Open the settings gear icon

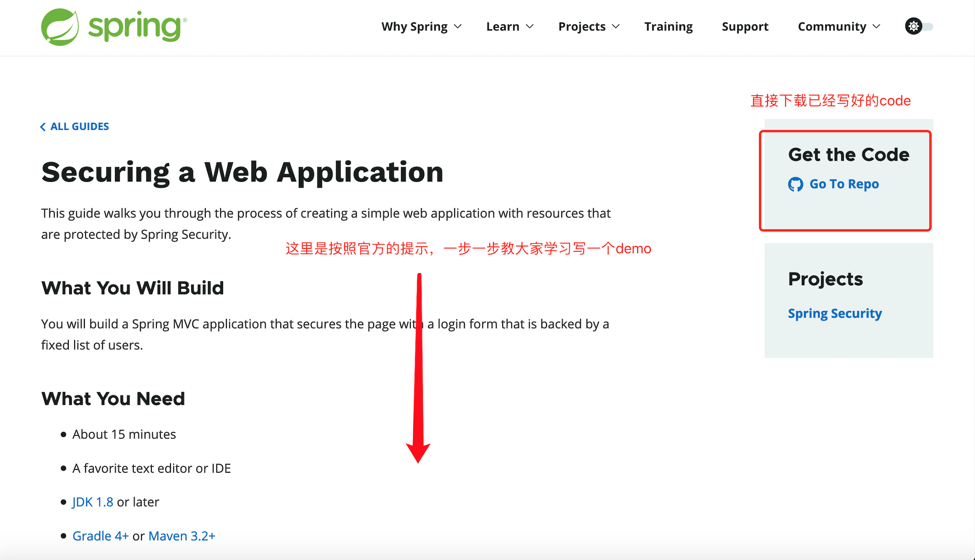pyautogui.click(x=913, y=26)
